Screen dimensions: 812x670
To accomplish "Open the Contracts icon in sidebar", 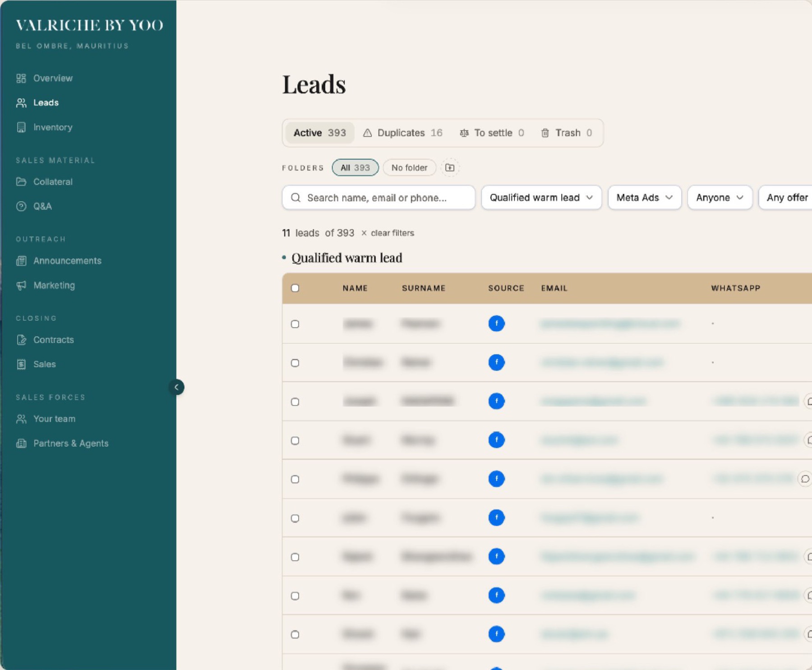I will (21, 340).
